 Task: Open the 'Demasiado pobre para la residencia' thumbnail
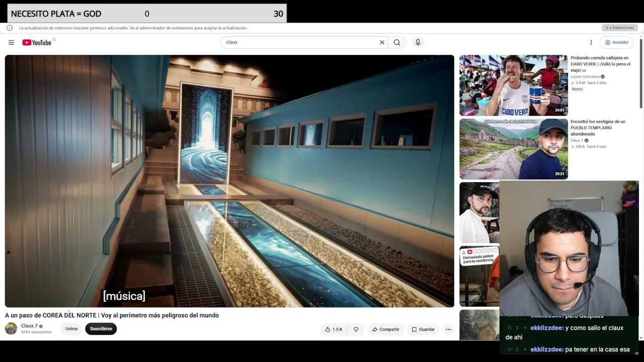tap(479, 276)
